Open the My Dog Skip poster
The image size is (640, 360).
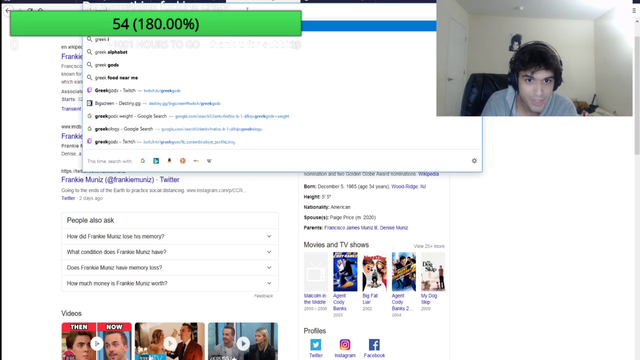[x=433, y=271]
